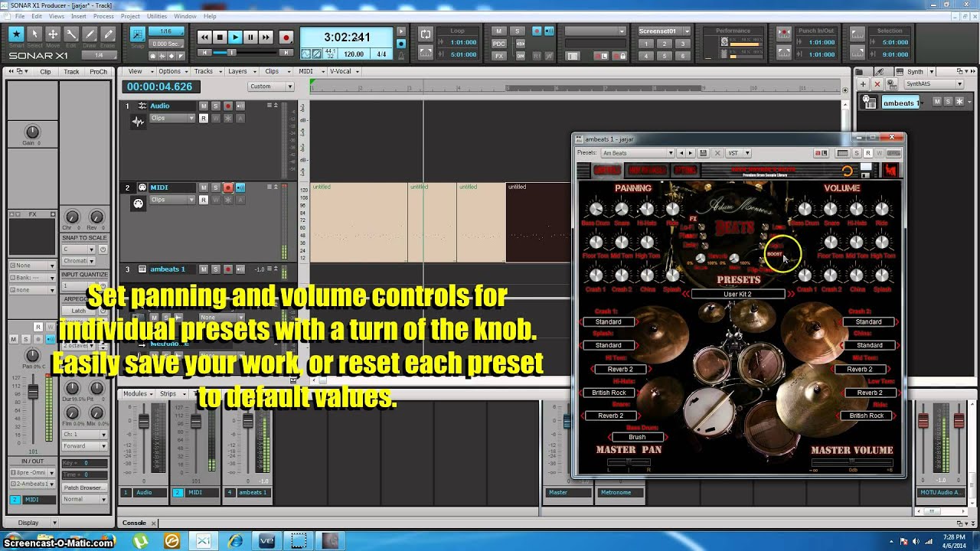Open Internet Explorer from taskbar

click(236, 541)
